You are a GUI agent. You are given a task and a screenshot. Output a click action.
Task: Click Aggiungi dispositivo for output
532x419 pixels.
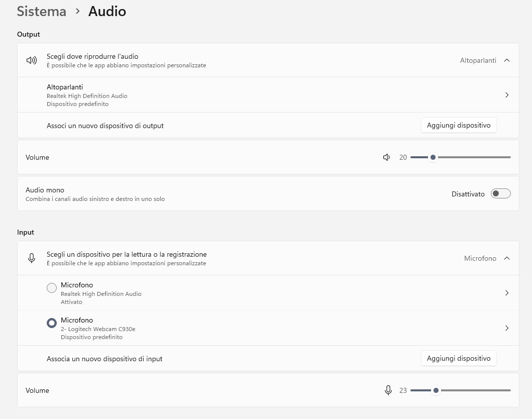pos(459,125)
